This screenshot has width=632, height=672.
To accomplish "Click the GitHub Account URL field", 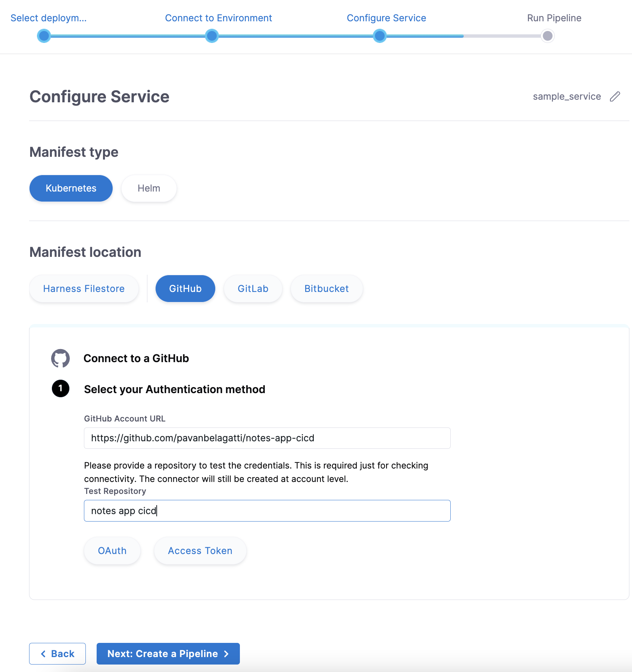I will point(267,438).
